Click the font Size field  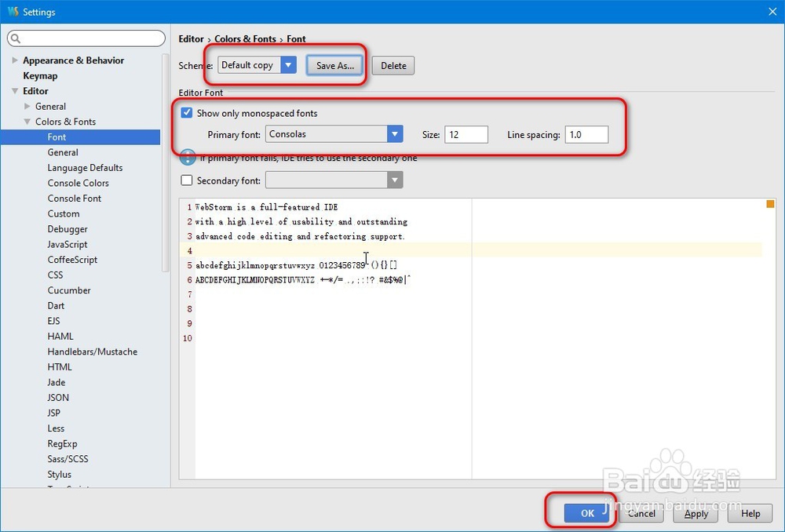pos(466,135)
